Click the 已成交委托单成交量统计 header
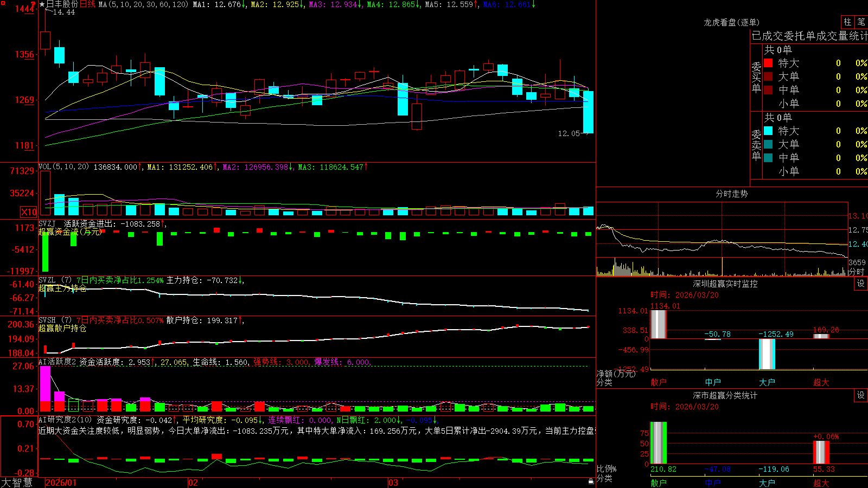This screenshot has width=868, height=488. click(809, 36)
